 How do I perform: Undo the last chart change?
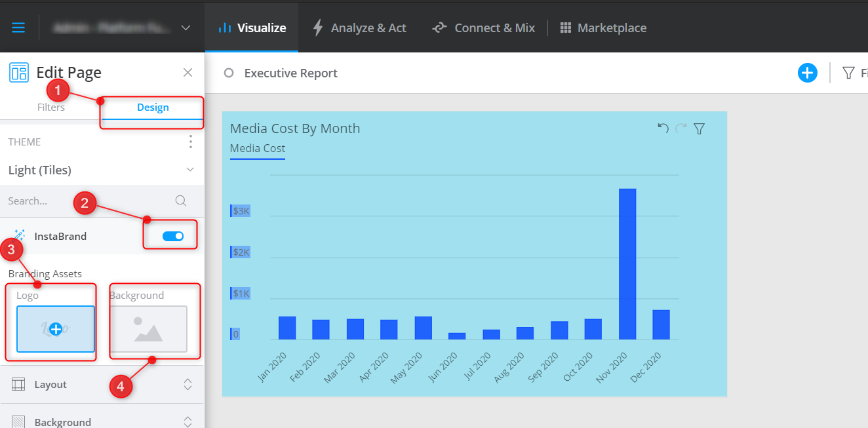pos(662,128)
